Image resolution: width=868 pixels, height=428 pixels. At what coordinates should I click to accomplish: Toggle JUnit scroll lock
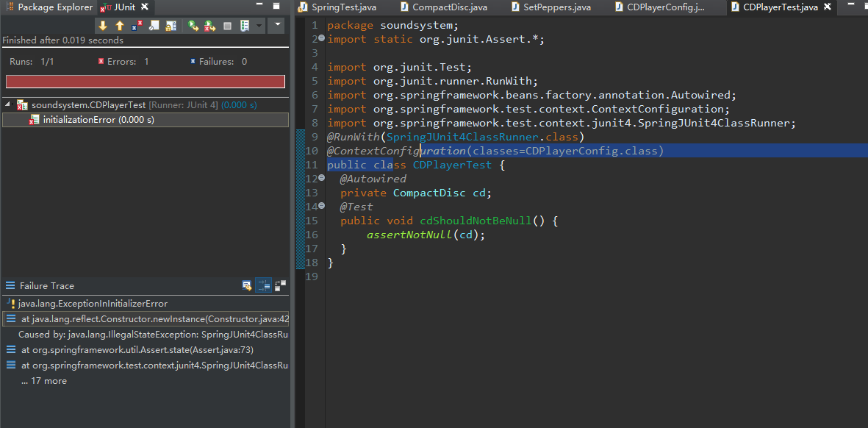[x=171, y=26]
